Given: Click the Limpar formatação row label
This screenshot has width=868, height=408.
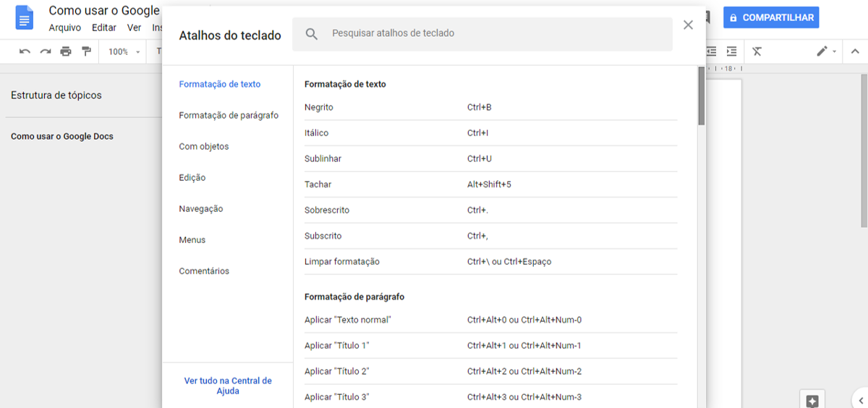Looking at the screenshot, I should [x=342, y=261].
